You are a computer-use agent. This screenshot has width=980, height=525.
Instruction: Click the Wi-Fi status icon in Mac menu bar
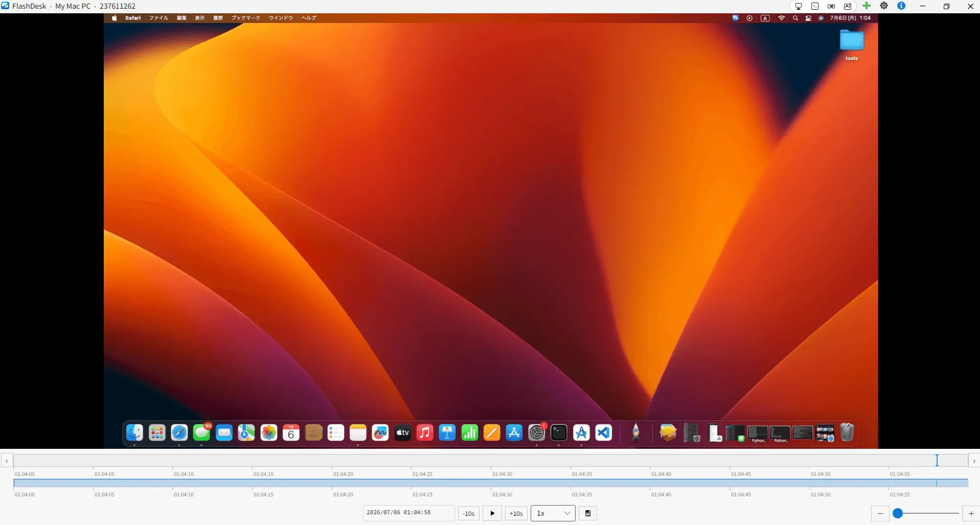pyautogui.click(x=781, y=18)
